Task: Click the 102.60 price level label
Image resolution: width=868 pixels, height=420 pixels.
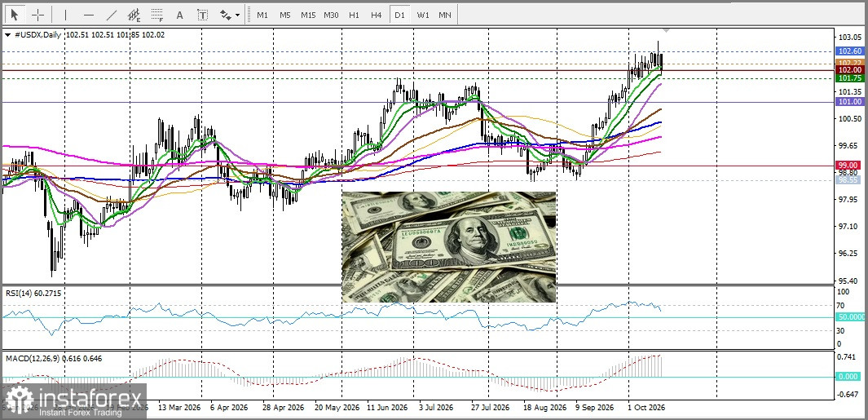Action: click(x=848, y=51)
